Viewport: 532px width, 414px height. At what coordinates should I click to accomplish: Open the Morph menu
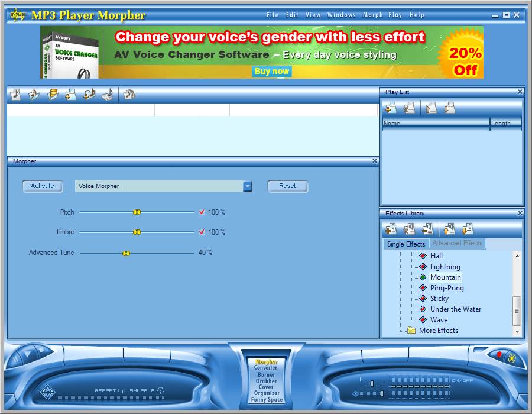pyautogui.click(x=372, y=15)
